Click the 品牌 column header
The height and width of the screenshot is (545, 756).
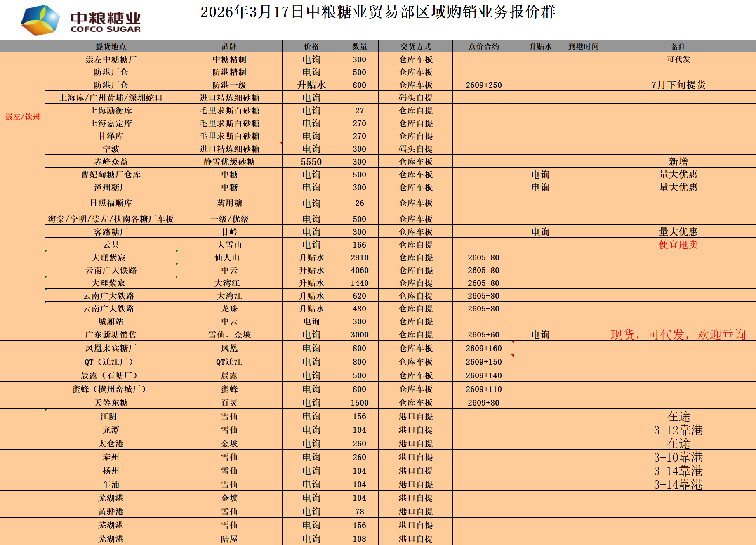point(229,46)
